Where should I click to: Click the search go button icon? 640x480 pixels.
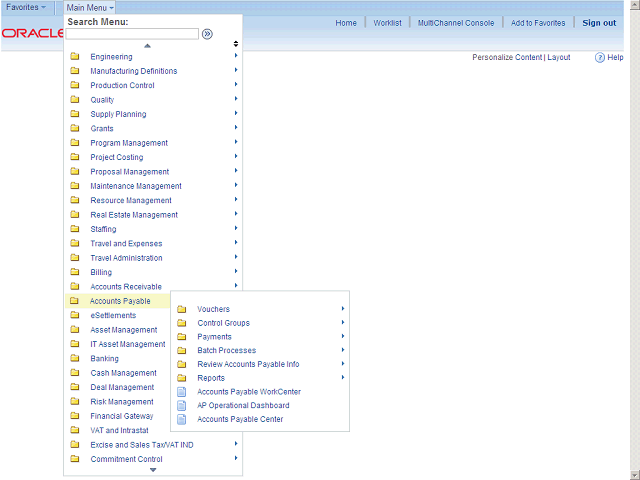coord(207,34)
